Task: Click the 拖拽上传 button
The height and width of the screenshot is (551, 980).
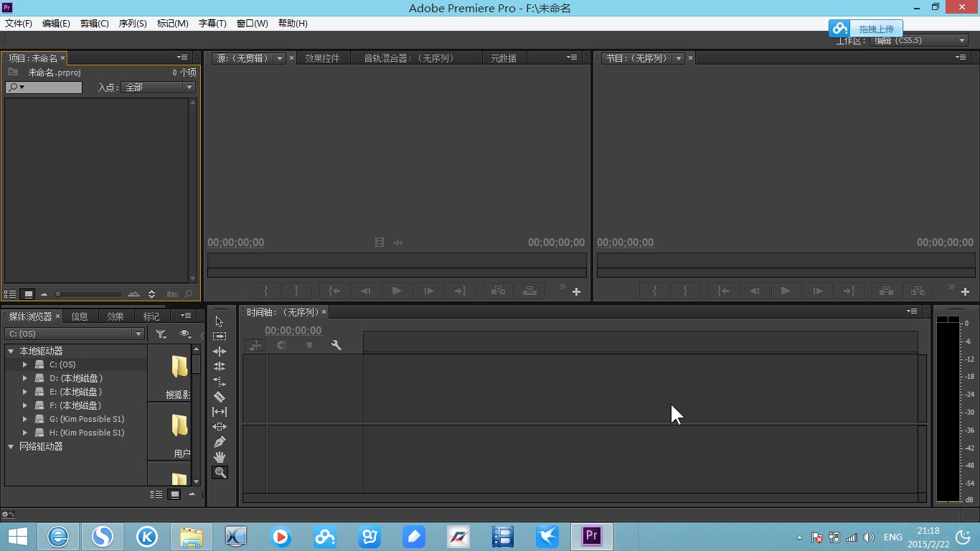Action: pyautogui.click(x=876, y=29)
